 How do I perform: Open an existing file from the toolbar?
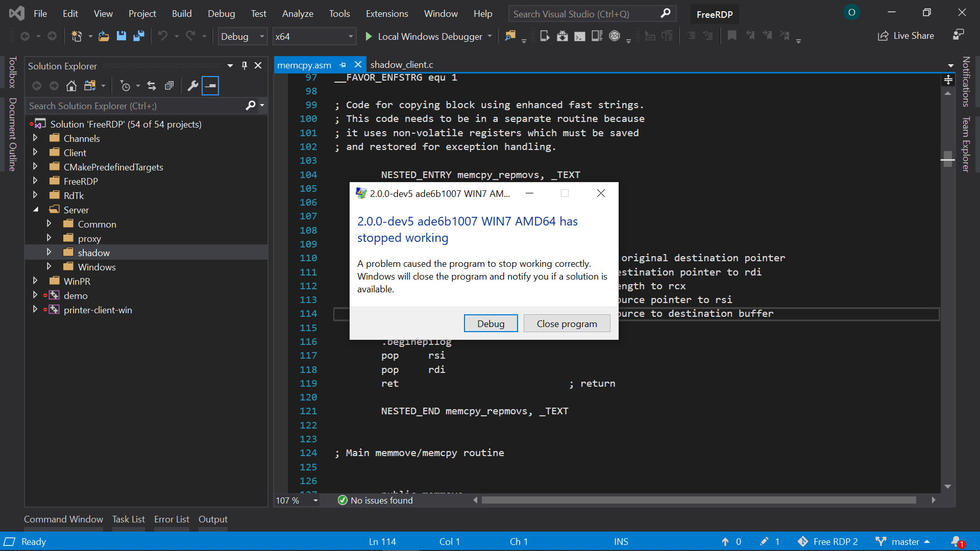tap(104, 36)
